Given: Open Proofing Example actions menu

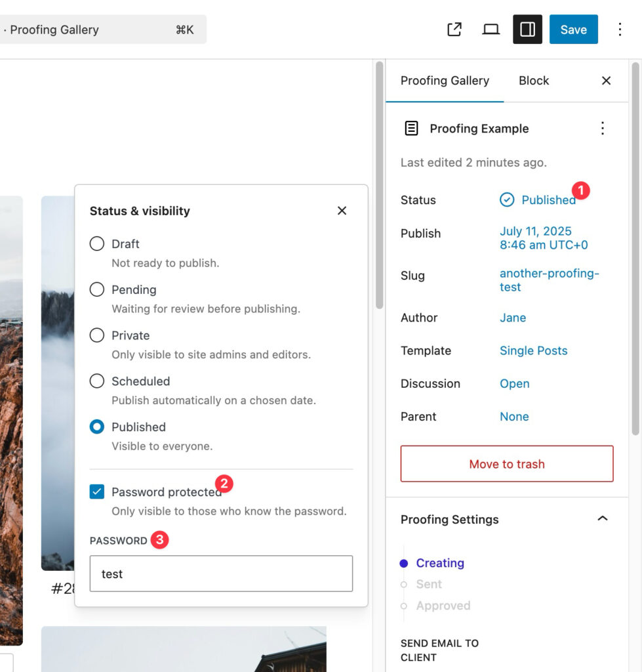Looking at the screenshot, I should pos(603,129).
